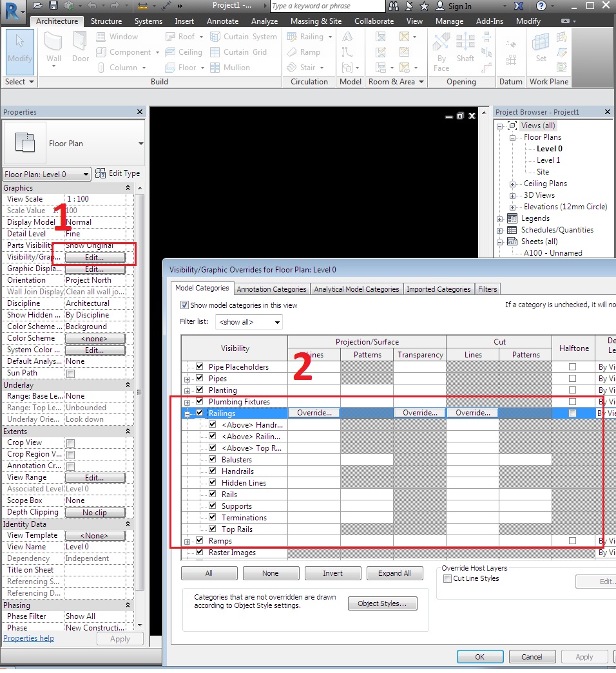Click the Visibility/Graphics Edit button
Viewport: 616px width, 673px height.
(x=95, y=258)
